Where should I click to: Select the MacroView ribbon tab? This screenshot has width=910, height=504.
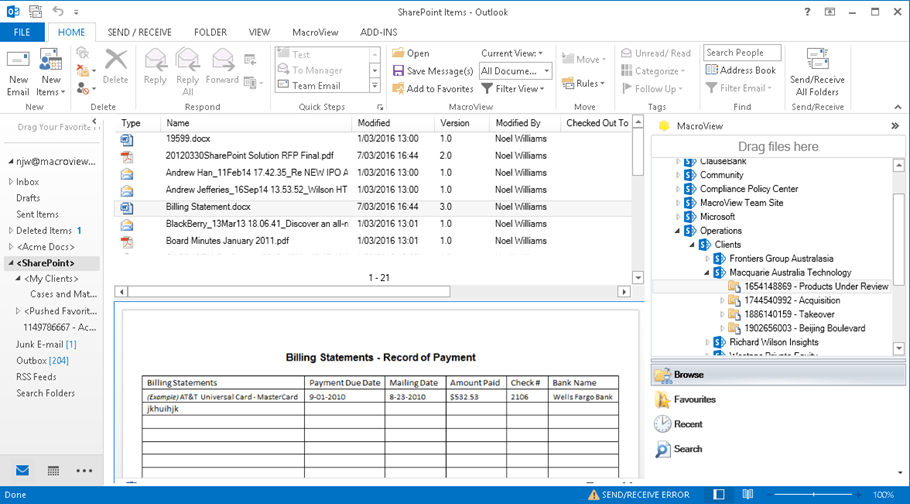tap(315, 33)
